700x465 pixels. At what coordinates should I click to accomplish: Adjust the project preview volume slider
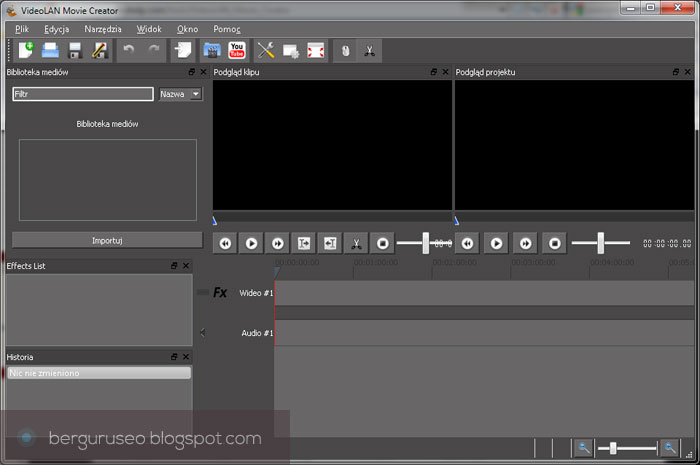[x=601, y=243]
